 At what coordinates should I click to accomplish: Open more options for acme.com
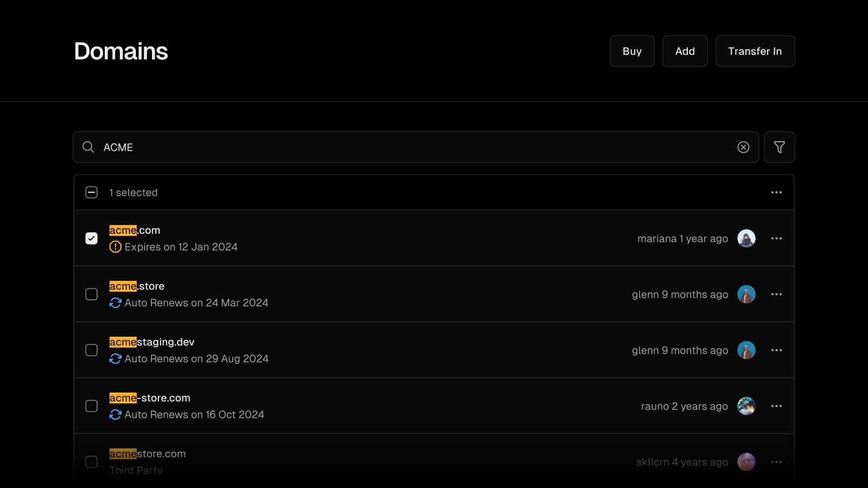[776, 239]
